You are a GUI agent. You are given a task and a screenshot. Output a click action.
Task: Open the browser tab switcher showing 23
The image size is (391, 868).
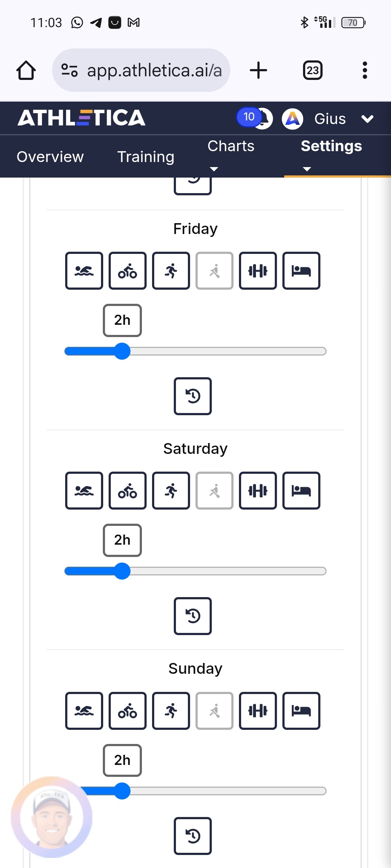312,70
